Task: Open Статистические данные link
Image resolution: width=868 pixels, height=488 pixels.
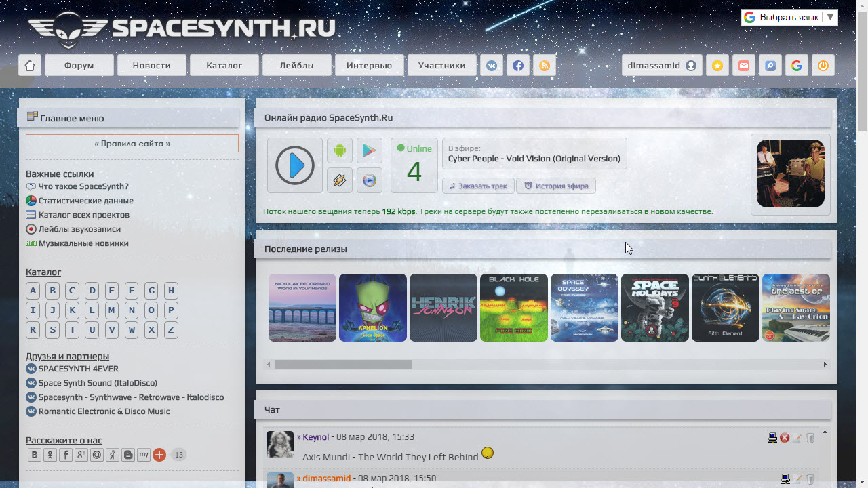Action: (86, 201)
